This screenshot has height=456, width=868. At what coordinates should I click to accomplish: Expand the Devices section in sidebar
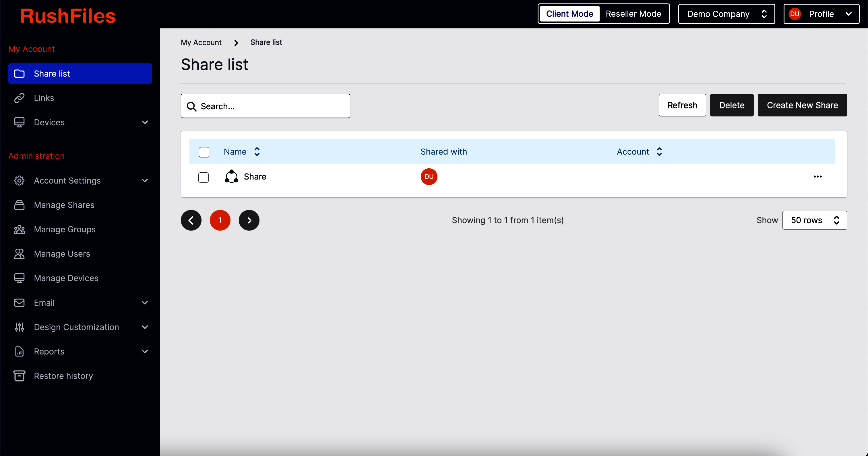(x=145, y=122)
